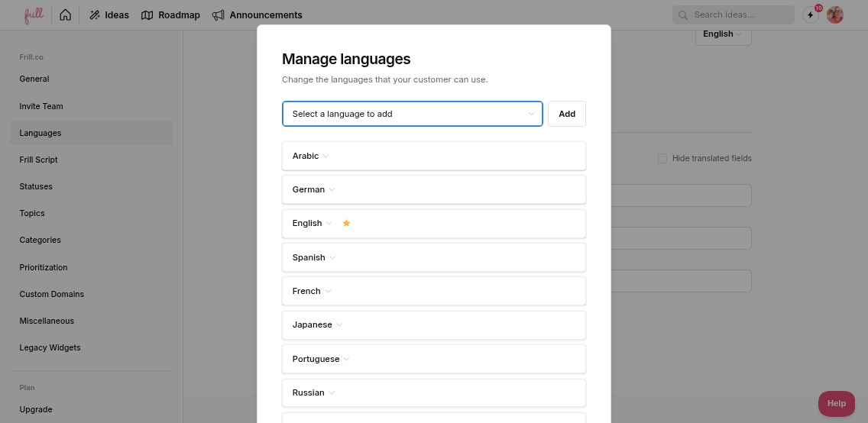Expand the English language row
The height and width of the screenshot is (423, 868).
pyautogui.click(x=434, y=224)
